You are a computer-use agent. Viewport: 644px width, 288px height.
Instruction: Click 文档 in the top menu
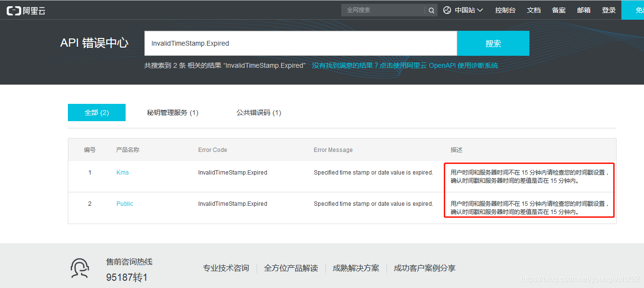pyautogui.click(x=533, y=10)
